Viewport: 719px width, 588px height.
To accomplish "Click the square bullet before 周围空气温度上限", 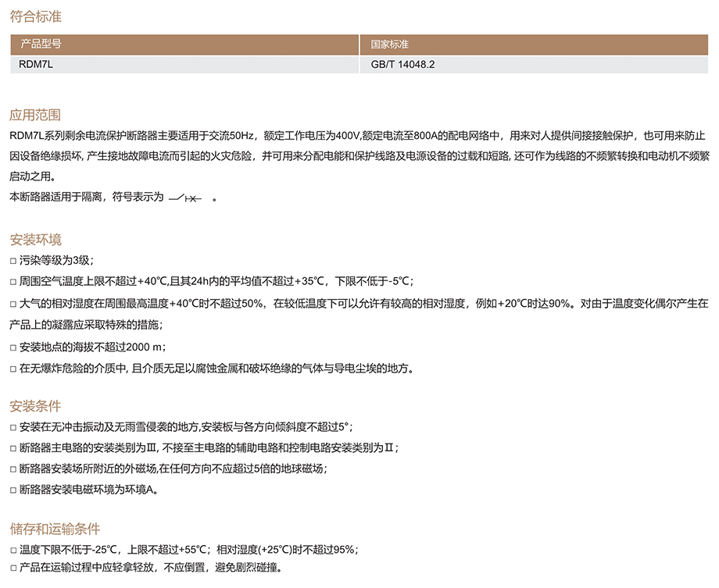I will [13, 282].
